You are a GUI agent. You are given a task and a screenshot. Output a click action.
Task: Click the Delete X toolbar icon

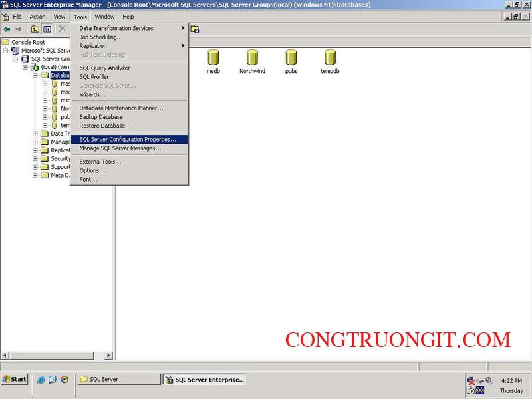pyautogui.click(x=62, y=29)
